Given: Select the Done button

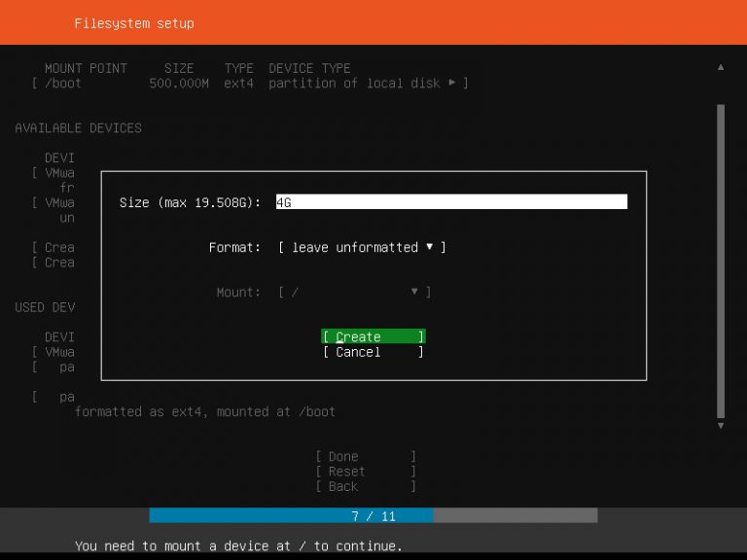Looking at the screenshot, I should (x=366, y=456).
